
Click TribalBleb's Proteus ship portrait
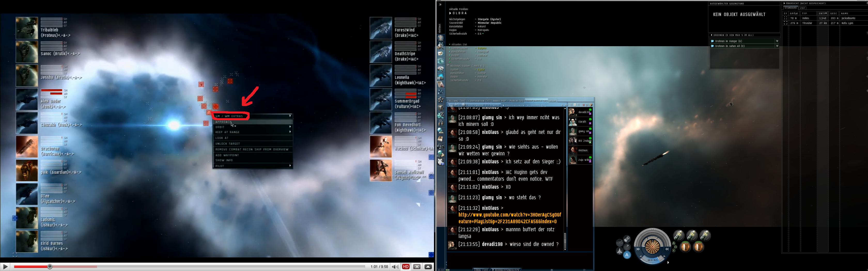27,28
